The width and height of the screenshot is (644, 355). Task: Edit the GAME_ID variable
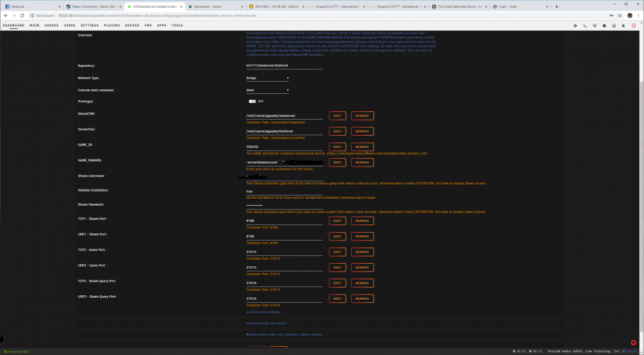pyautogui.click(x=337, y=147)
